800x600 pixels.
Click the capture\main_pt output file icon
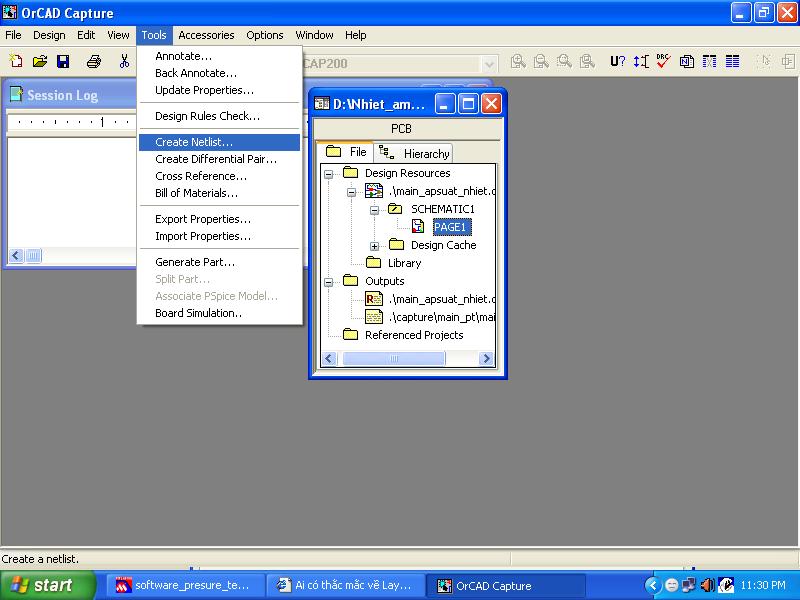point(374,317)
